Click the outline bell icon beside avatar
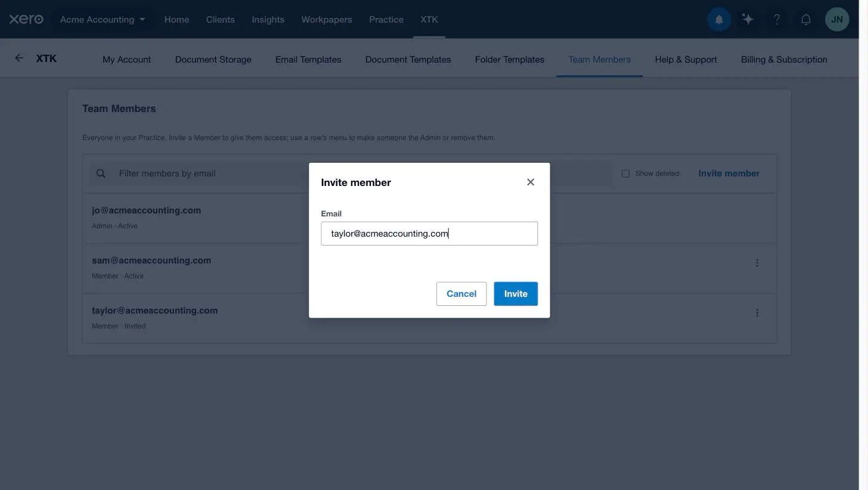Screen dimensions: 868x490 click(806, 19)
